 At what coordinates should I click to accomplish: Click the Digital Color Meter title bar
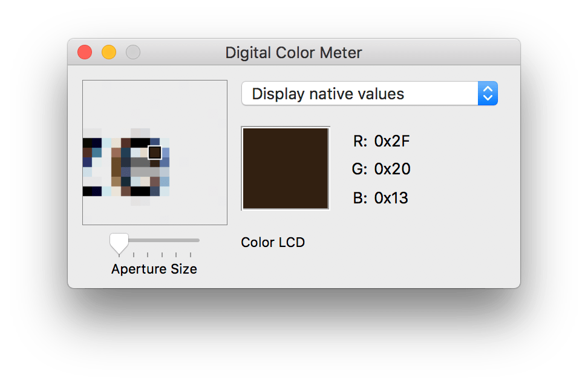point(294,53)
